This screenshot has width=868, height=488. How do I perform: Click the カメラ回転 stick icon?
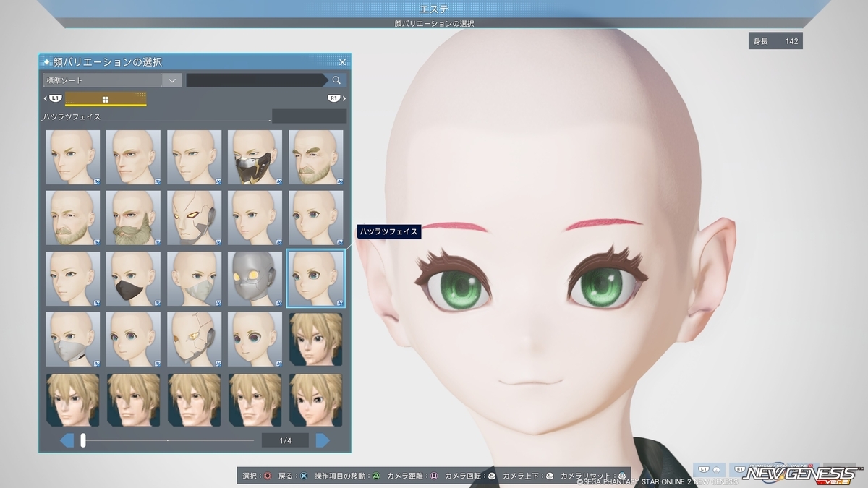[x=492, y=476]
